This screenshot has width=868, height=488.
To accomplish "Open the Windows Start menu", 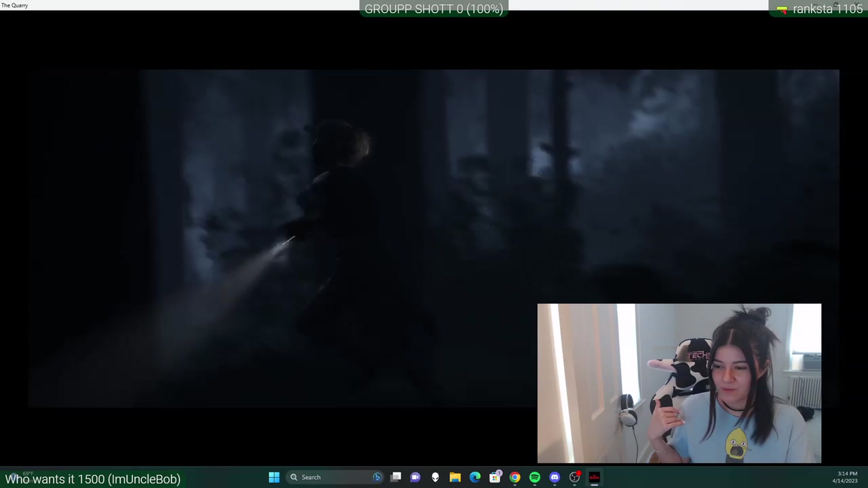I will tap(274, 477).
